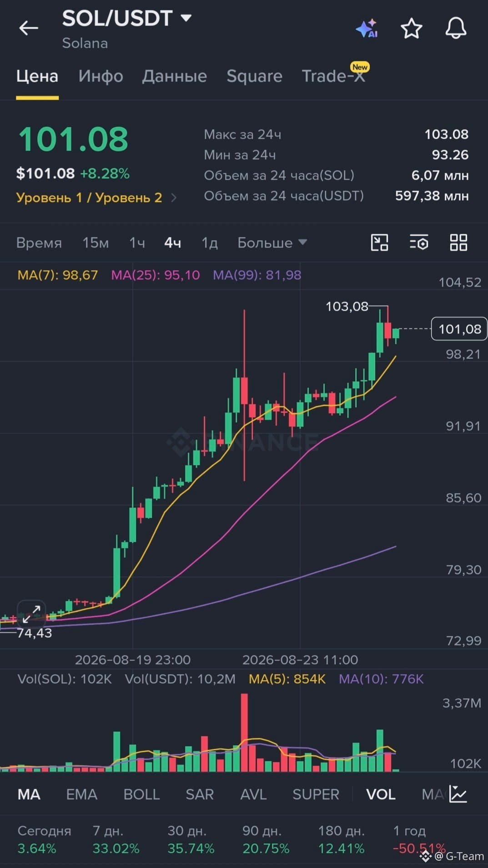Image resolution: width=488 pixels, height=868 pixels.
Task: Go back using the arrow icon
Action: [28, 28]
